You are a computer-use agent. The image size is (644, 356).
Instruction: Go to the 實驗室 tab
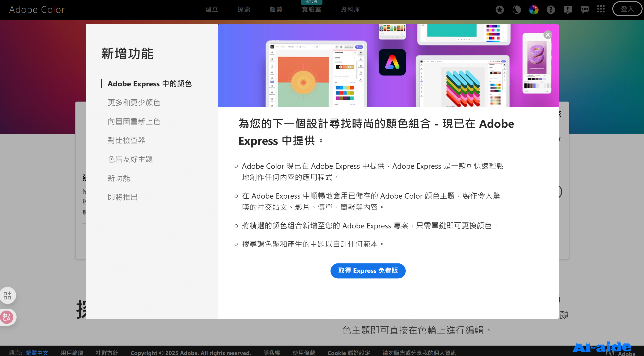pos(311,9)
